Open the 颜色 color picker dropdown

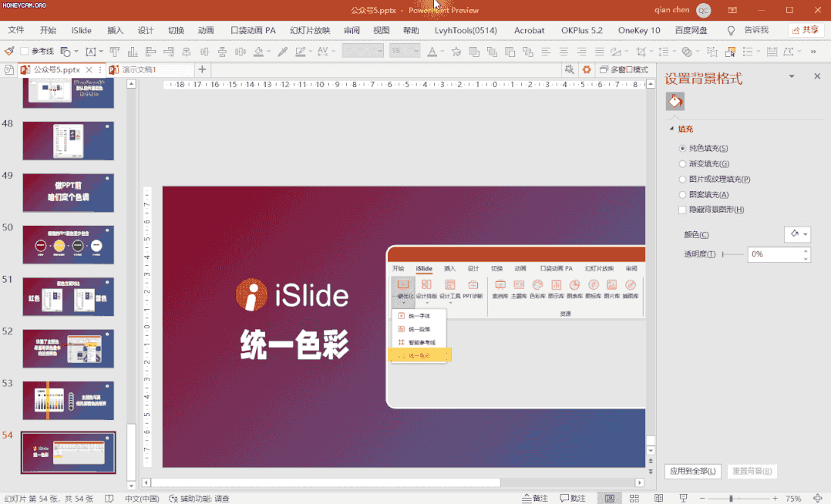pos(797,234)
